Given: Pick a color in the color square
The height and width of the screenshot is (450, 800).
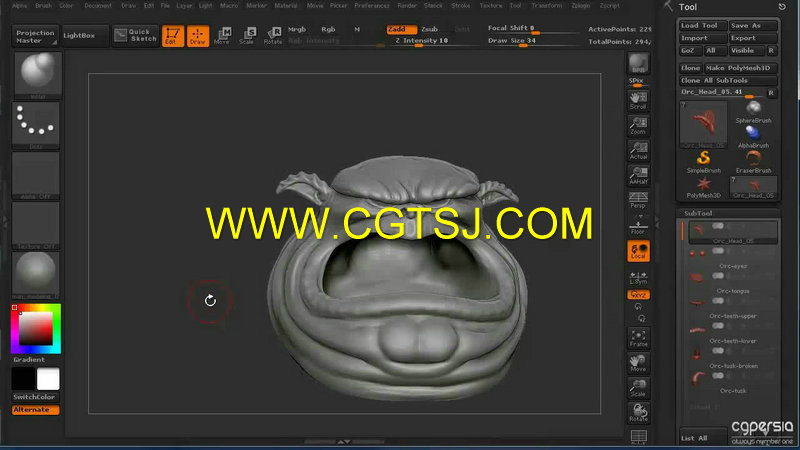Looking at the screenshot, I should pos(36,329).
